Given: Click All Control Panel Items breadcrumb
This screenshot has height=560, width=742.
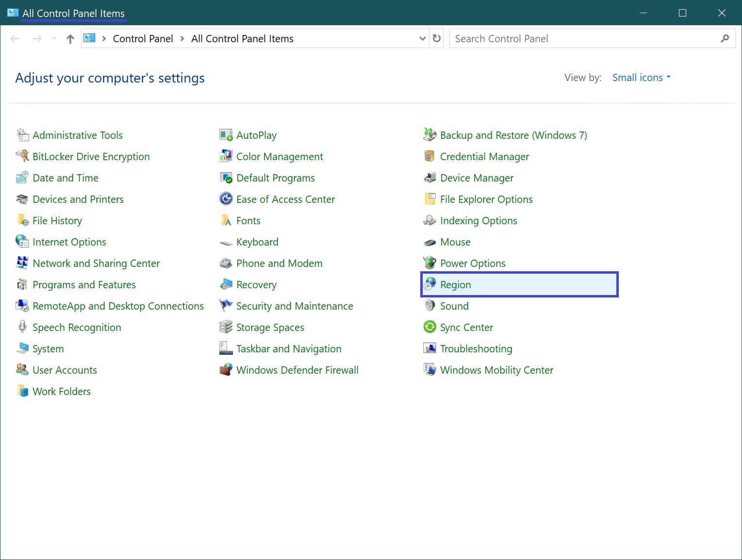Looking at the screenshot, I should 242,39.
